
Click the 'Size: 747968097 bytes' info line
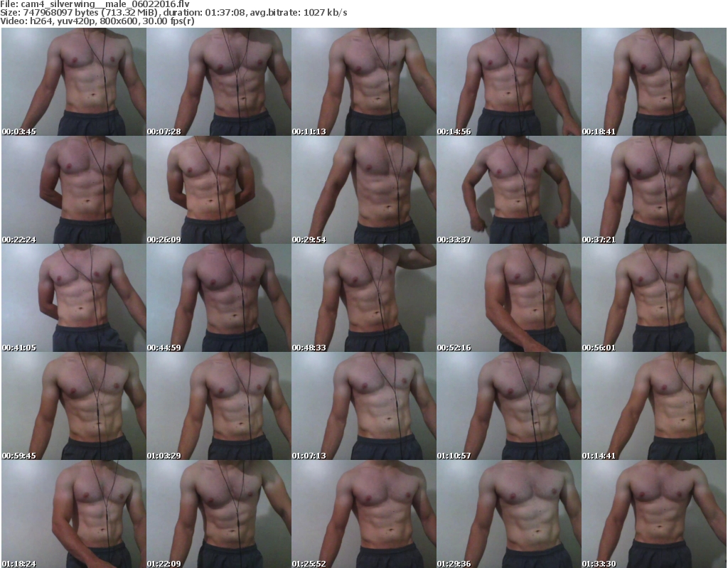point(173,13)
